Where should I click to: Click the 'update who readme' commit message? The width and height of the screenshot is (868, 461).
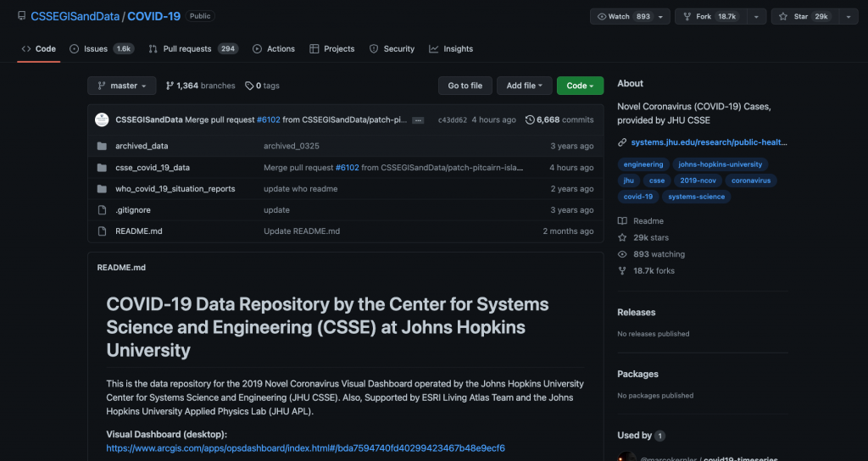[x=301, y=189]
